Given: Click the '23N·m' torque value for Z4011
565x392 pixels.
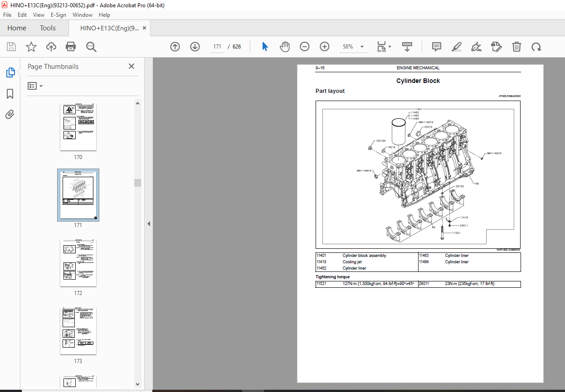Looking at the screenshot, I should point(470,284).
